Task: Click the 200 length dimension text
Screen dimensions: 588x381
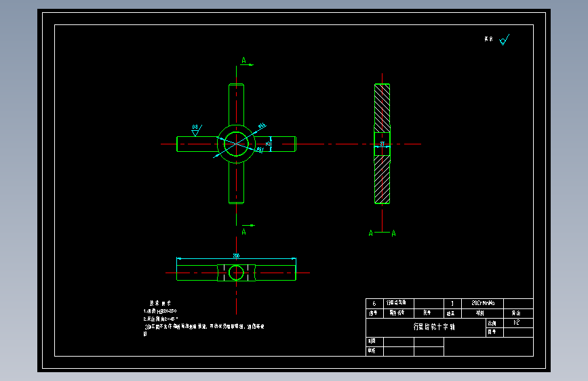Action: pyautogui.click(x=236, y=256)
